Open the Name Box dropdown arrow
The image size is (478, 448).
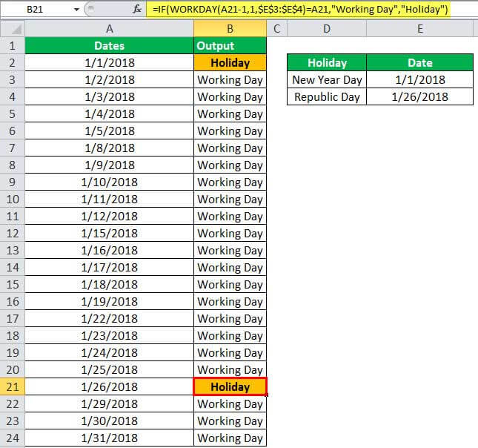[x=76, y=10]
